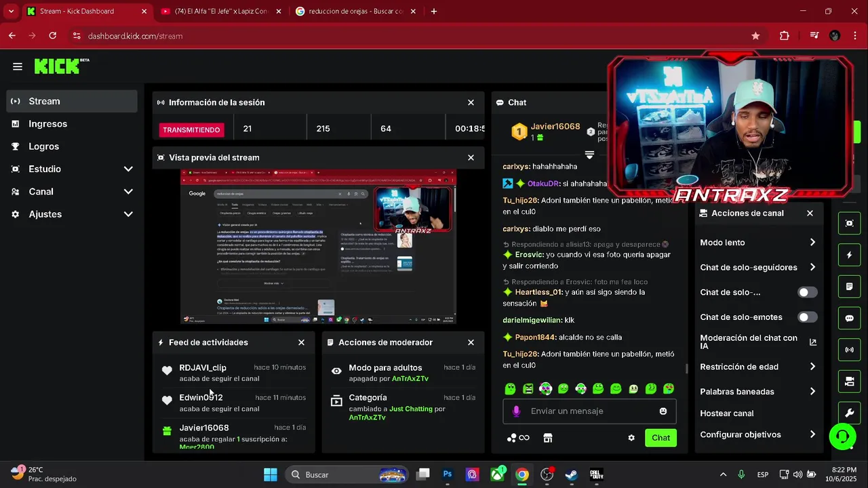
Task: Close the Vista previa del stream panel
Action: [471, 157]
